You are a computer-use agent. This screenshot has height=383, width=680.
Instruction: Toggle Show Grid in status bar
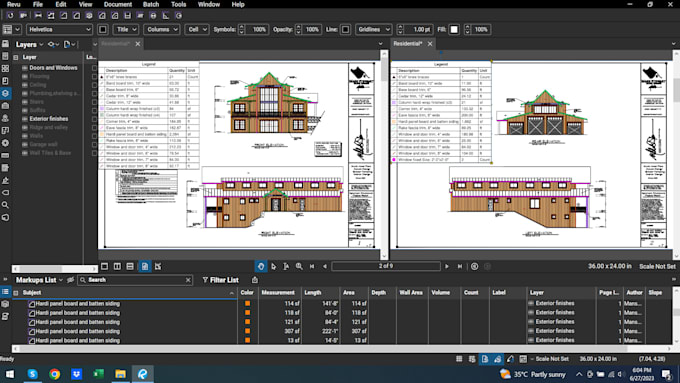[459, 359]
